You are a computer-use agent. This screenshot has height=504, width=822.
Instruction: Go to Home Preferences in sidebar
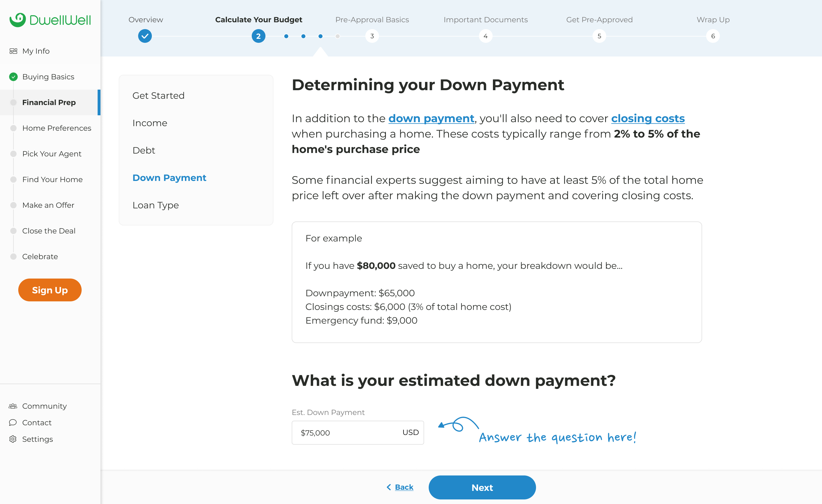pos(57,128)
